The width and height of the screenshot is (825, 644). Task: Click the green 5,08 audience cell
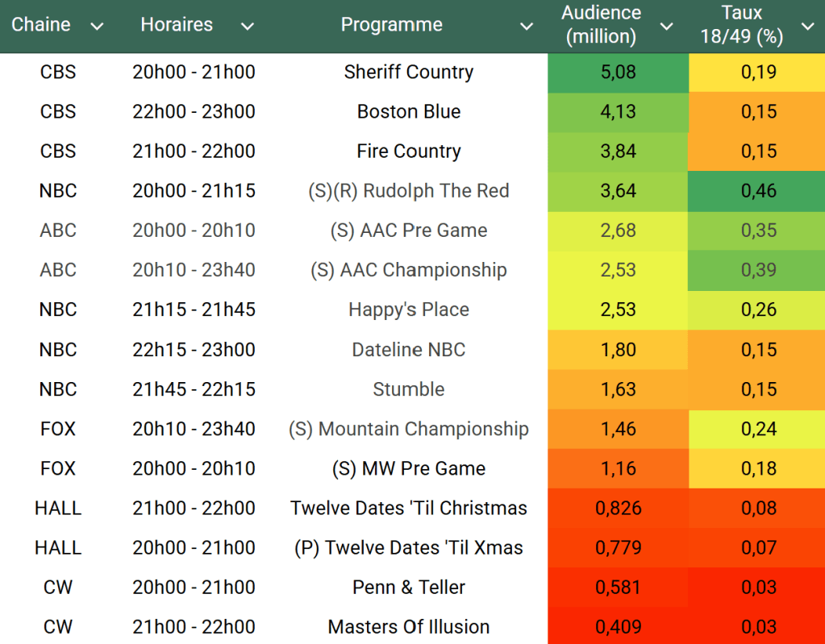pos(618,72)
